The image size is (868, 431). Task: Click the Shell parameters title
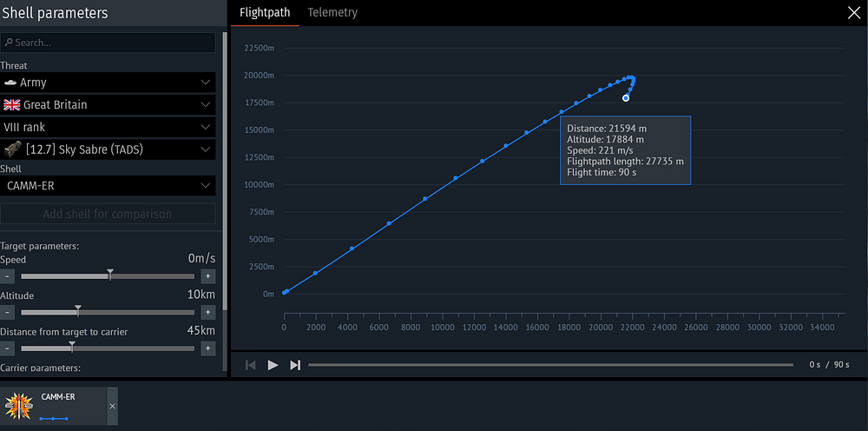[56, 13]
